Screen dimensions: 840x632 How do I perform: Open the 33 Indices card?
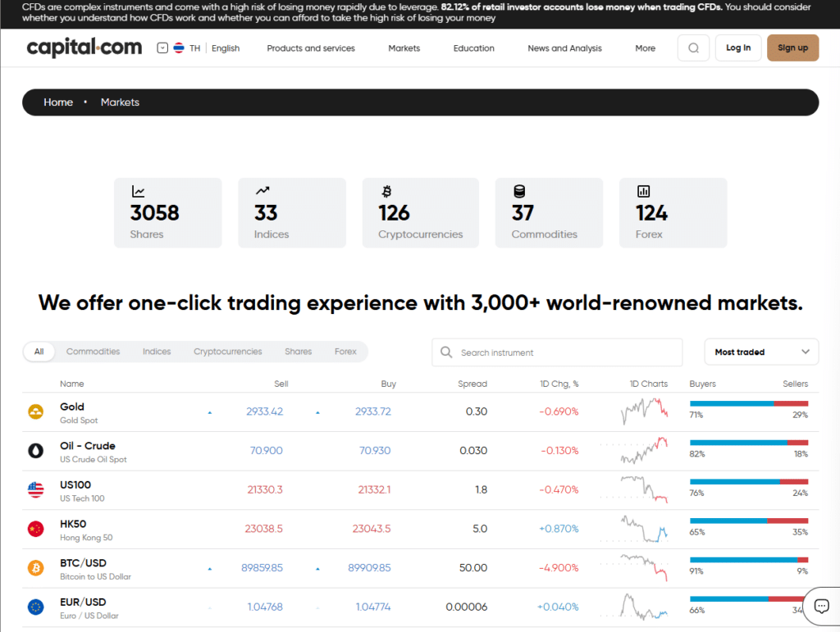292,212
